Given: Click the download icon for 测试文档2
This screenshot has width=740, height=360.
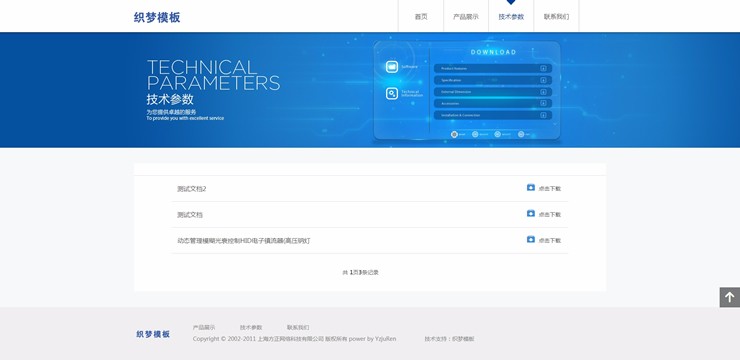Looking at the screenshot, I should pos(531,188).
